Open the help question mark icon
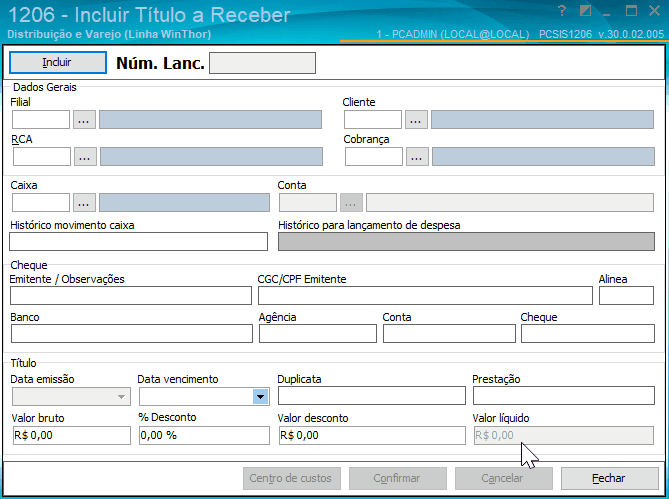The width and height of the screenshot is (669, 499). [562, 11]
